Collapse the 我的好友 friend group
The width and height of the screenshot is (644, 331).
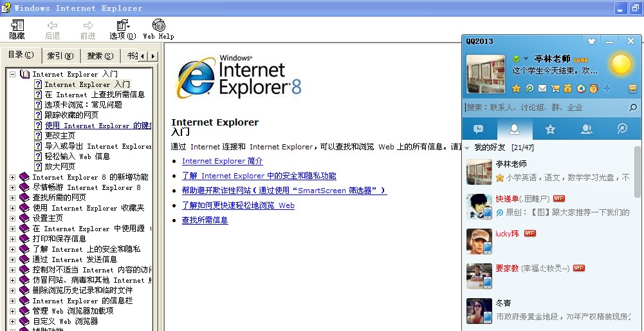click(467, 148)
